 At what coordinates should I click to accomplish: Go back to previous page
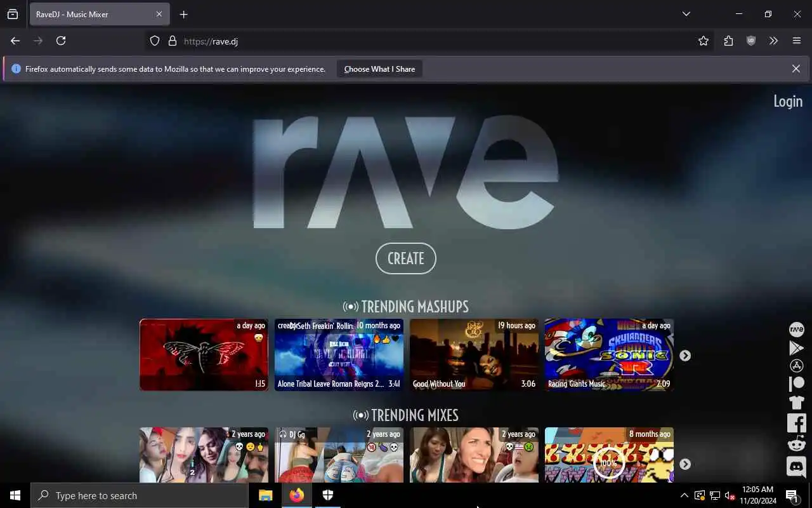point(15,41)
